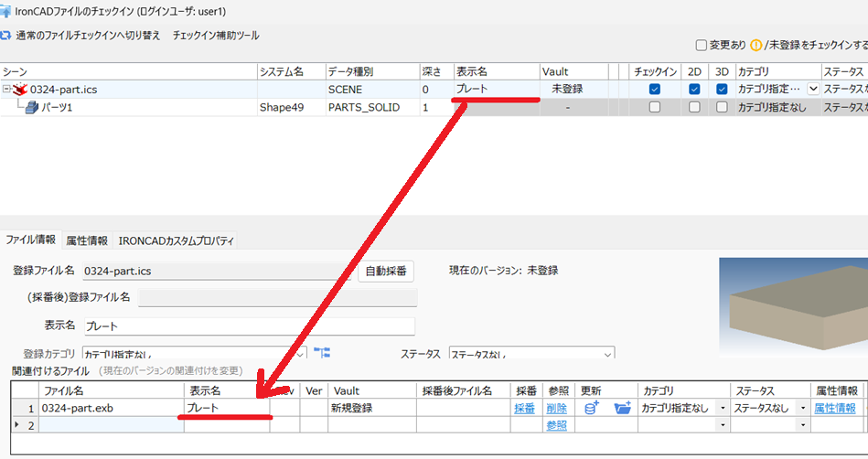Click the 登録ファイル名 input field
This screenshot has width=868, height=459.
point(217,271)
